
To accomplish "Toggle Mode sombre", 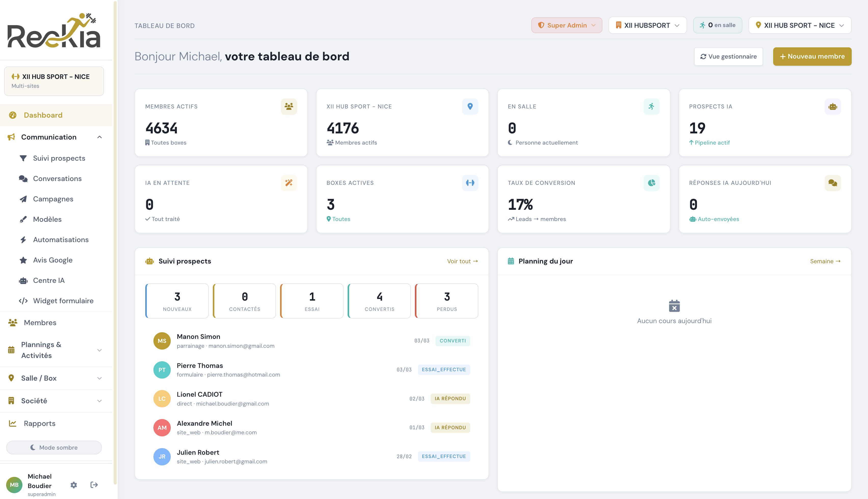I will [x=54, y=447].
